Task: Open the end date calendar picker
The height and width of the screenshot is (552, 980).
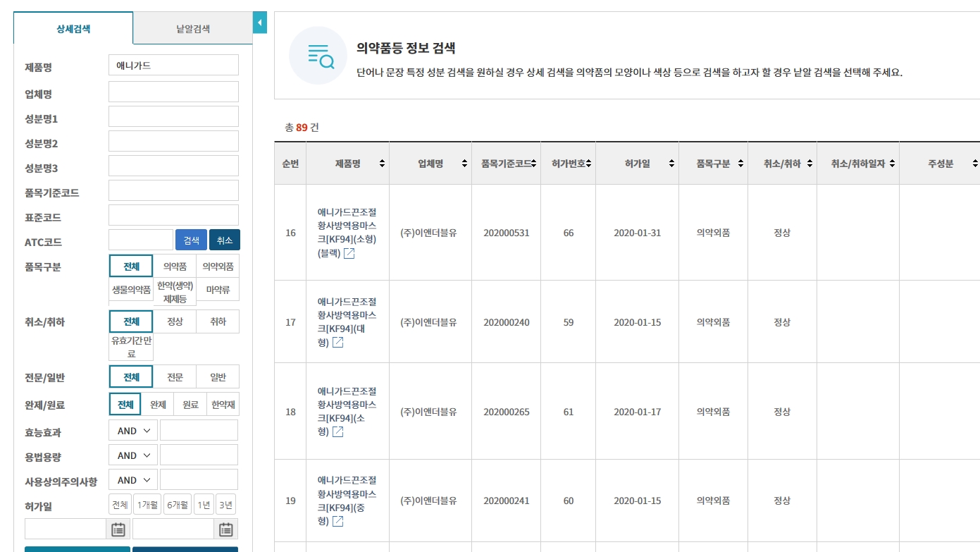Action: click(225, 529)
